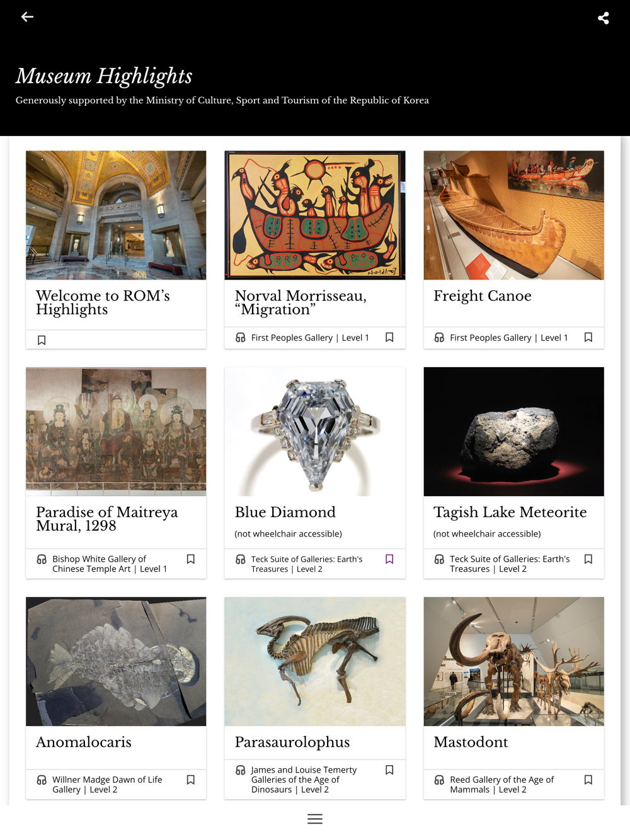The image size is (630, 840).
Task: Open the Blue Diamond ring image
Action: [315, 431]
